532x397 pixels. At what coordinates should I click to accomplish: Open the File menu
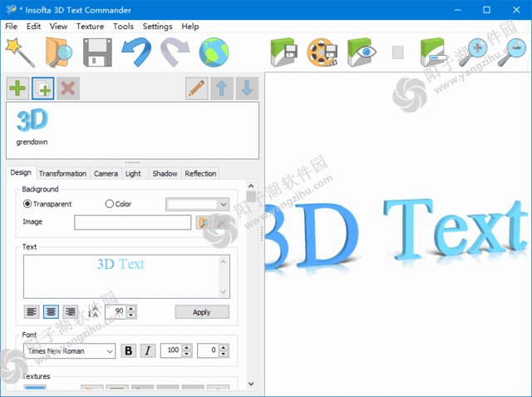tap(11, 27)
